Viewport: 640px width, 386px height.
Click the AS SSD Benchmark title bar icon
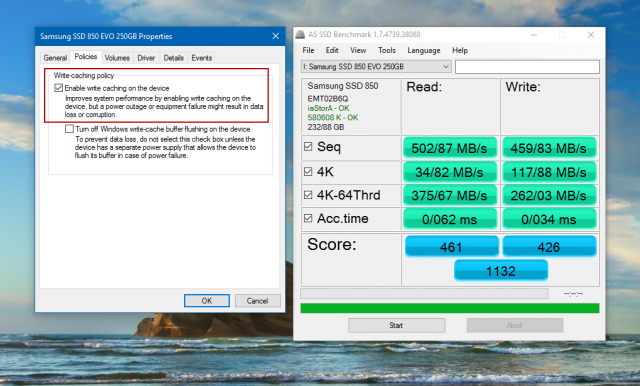pos(300,35)
